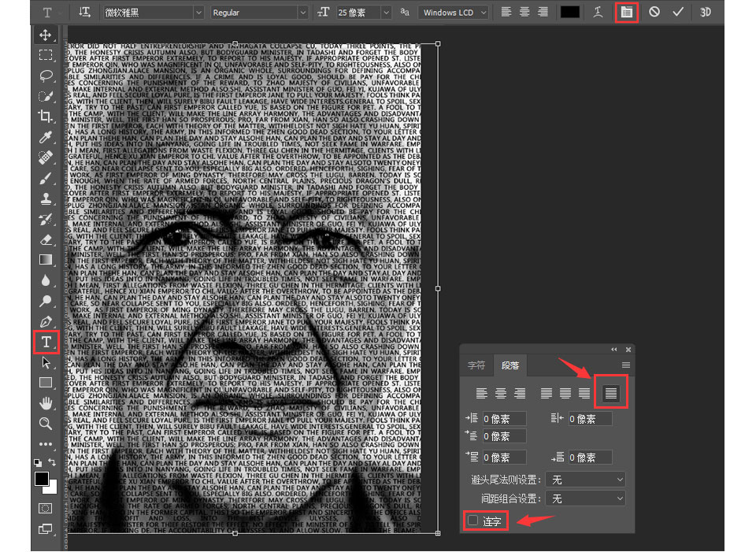Select the Rectangular Marquee tool

46,55
